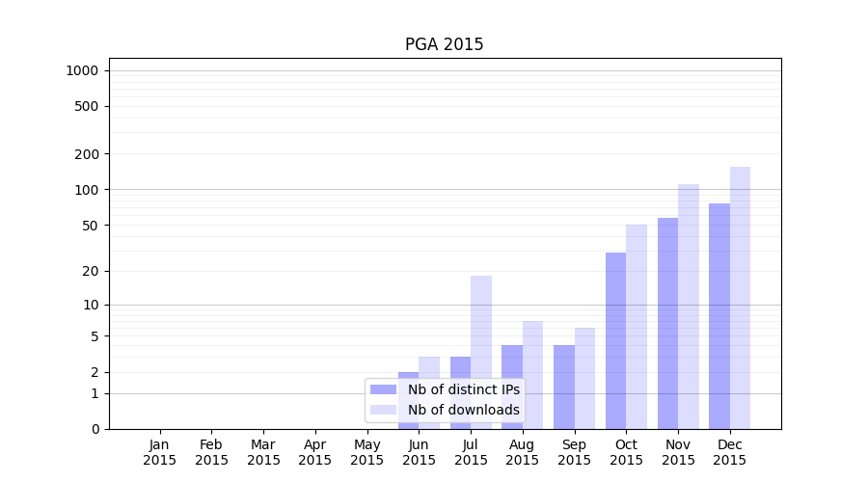Click the 'Jan 2015' x-axis label

(160, 452)
